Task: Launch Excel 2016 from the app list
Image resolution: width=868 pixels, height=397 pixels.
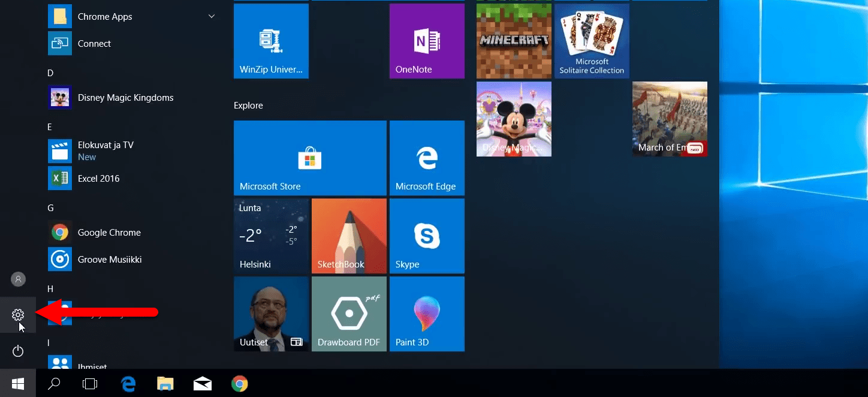Action: tap(132, 178)
